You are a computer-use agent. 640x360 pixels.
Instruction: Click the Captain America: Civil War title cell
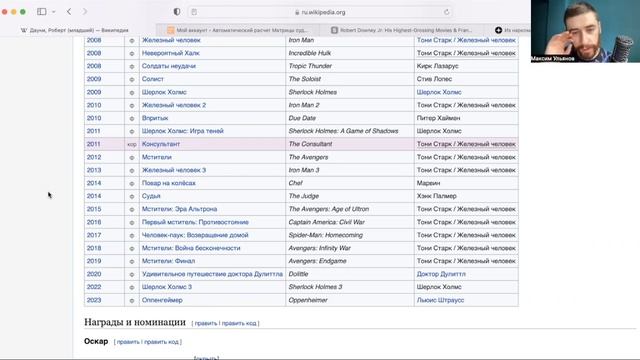(350, 222)
